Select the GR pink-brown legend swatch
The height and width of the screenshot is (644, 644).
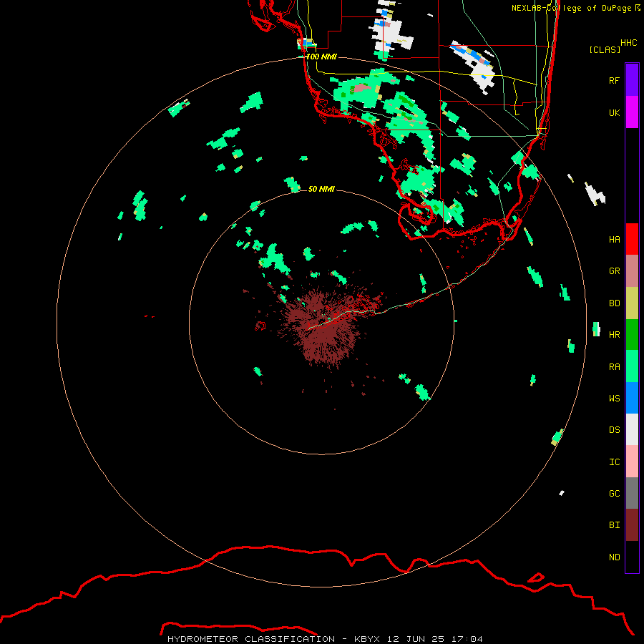632,271
